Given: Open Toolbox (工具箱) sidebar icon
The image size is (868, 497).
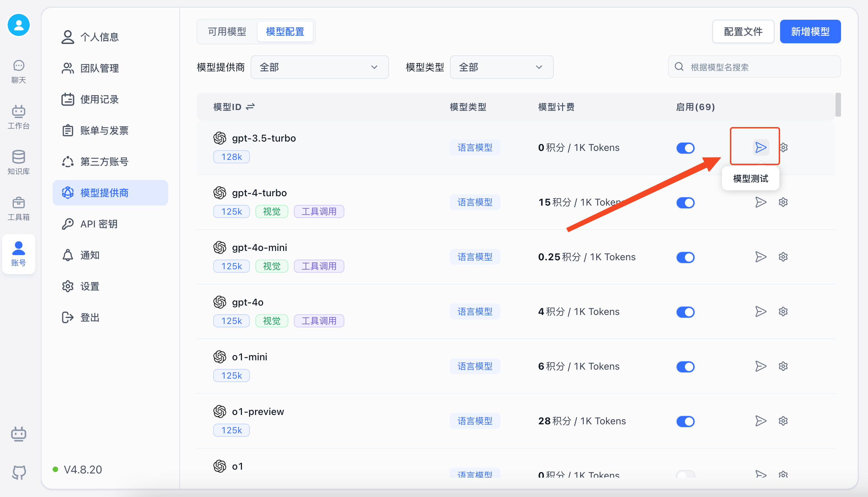Looking at the screenshot, I should click(19, 208).
